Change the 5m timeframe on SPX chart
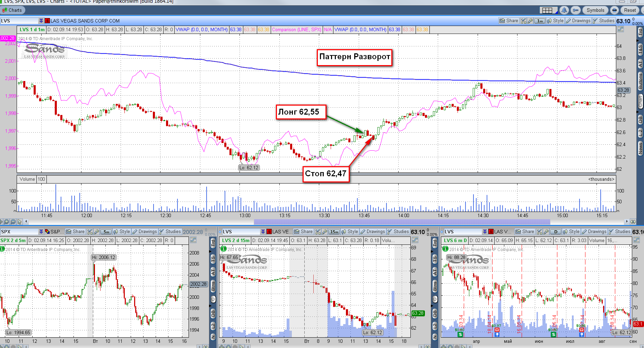Image resolution: width=644 pixels, height=348 pixels. 106,232
